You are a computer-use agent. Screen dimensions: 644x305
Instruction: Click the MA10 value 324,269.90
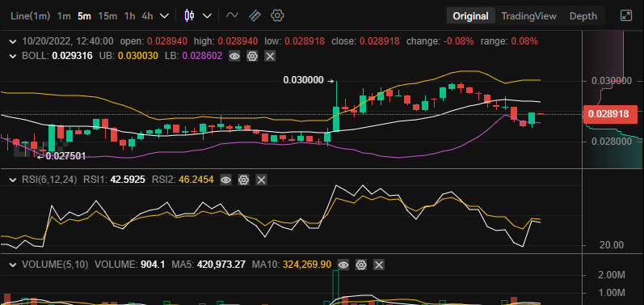click(x=307, y=265)
